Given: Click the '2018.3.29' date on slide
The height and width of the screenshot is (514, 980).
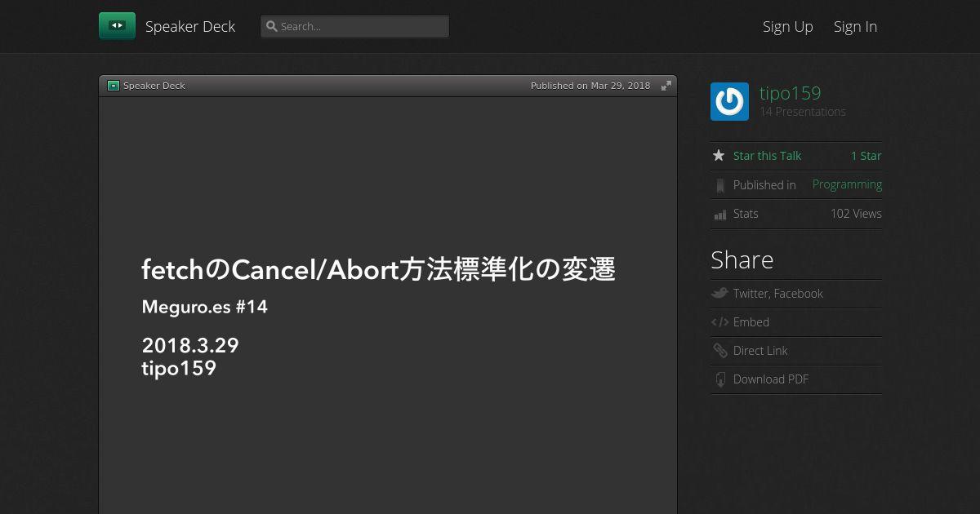Looking at the screenshot, I should click(189, 345).
